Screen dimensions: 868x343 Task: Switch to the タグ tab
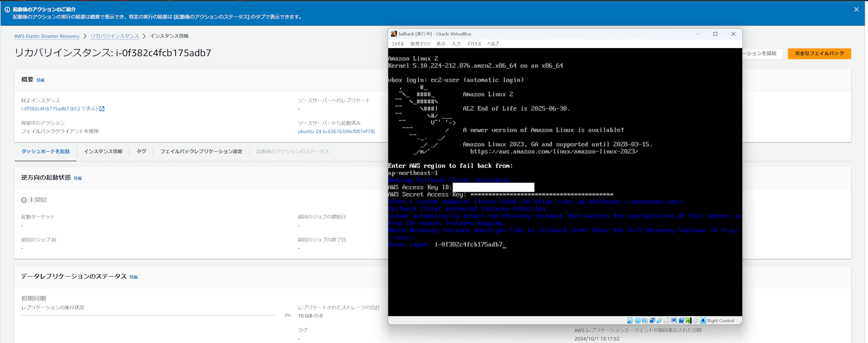(x=141, y=151)
